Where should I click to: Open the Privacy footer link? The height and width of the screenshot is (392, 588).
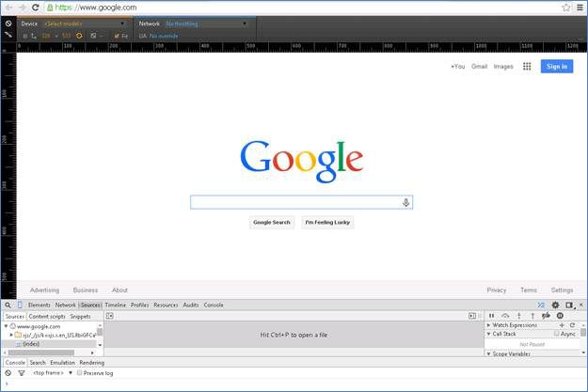tap(497, 290)
